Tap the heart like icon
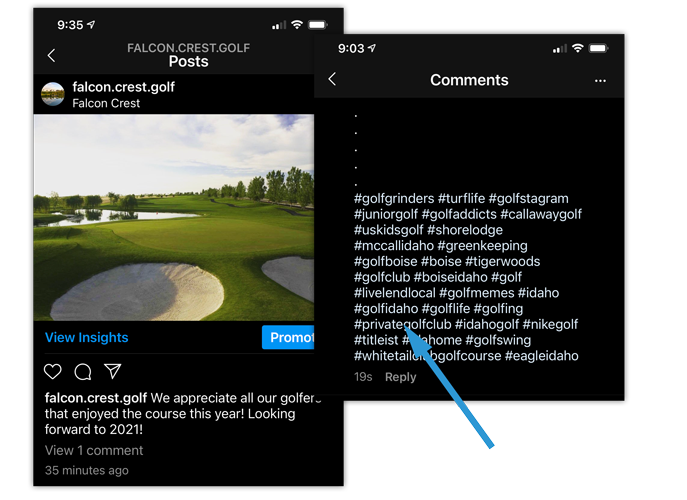The width and height of the screenshot is (687, 500). point(53,372)
